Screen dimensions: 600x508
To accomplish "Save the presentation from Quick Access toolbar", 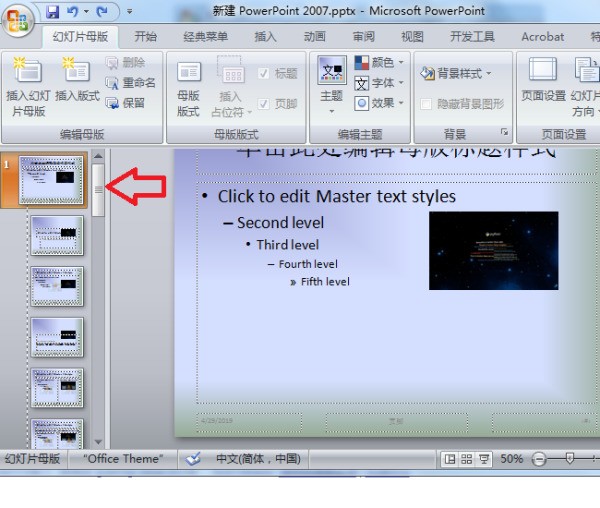I will tap(52, 11).
